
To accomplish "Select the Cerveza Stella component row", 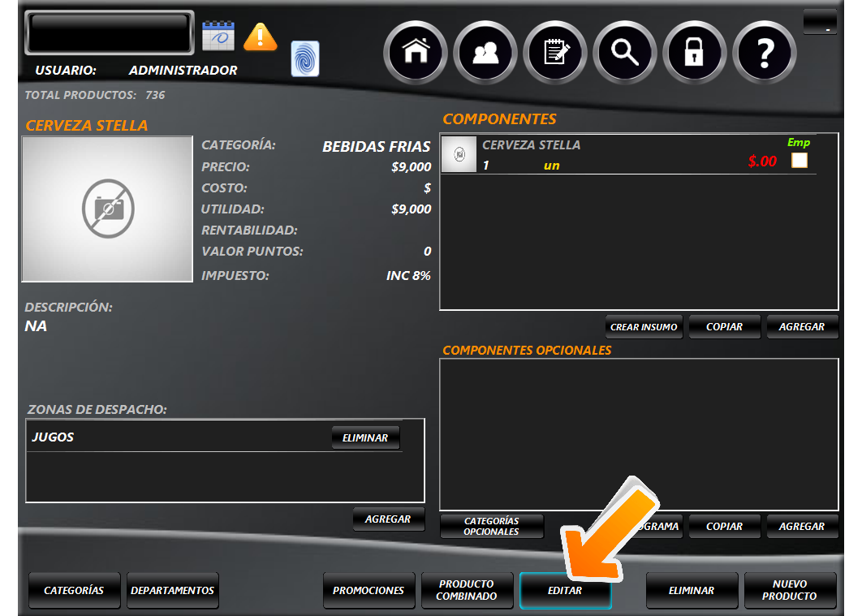I will pos(609,155).
